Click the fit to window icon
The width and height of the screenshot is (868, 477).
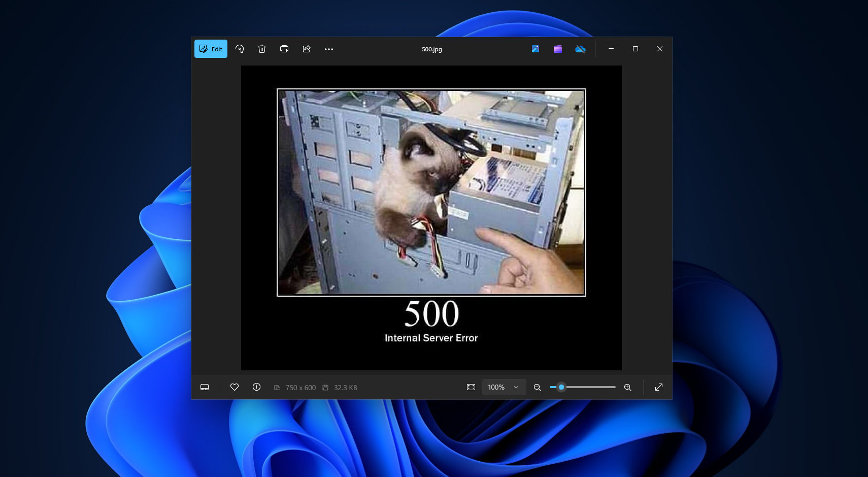pyautogui.click(x=471, y=387)
